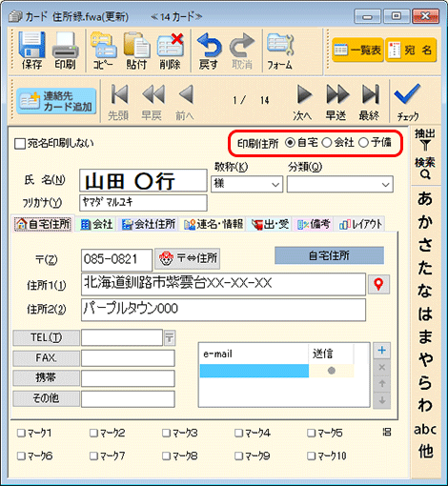The height and width of the screenshot is (486, 448).
Task: Check the マーク5 checkbox
Action: [x=311, y=433]
